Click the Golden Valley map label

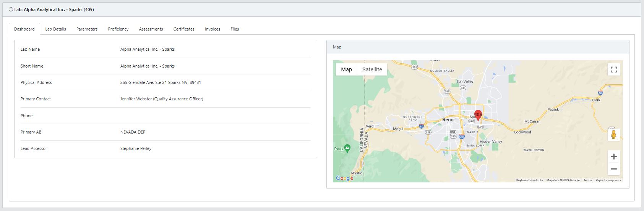tap(443, 71)
